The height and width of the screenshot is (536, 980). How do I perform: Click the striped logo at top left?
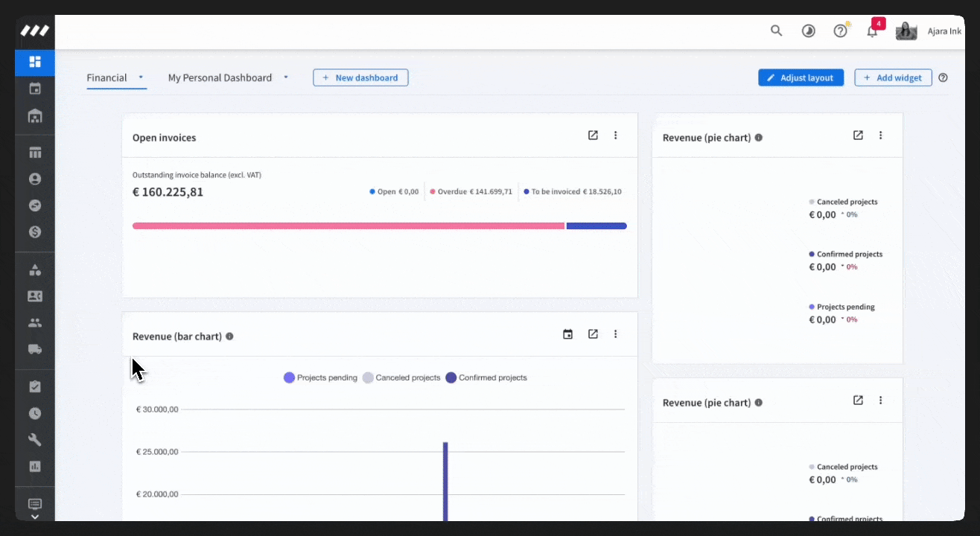(35, 31)
